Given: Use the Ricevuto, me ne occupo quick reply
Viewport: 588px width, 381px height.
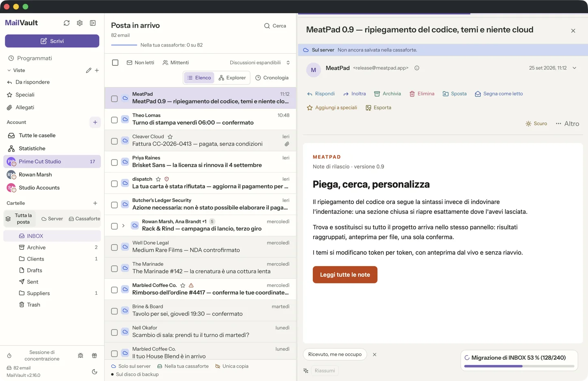Looking at the screenshot, I should 335,354.
